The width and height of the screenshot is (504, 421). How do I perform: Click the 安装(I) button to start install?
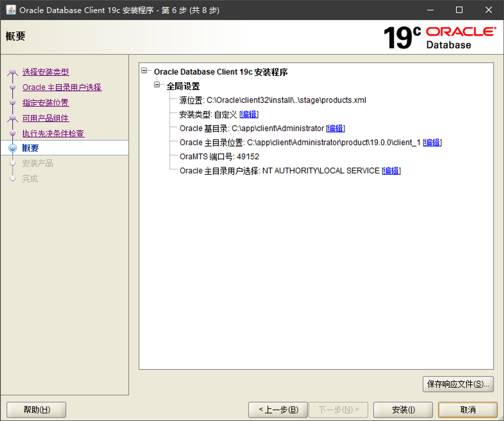(x=403, y=410)
